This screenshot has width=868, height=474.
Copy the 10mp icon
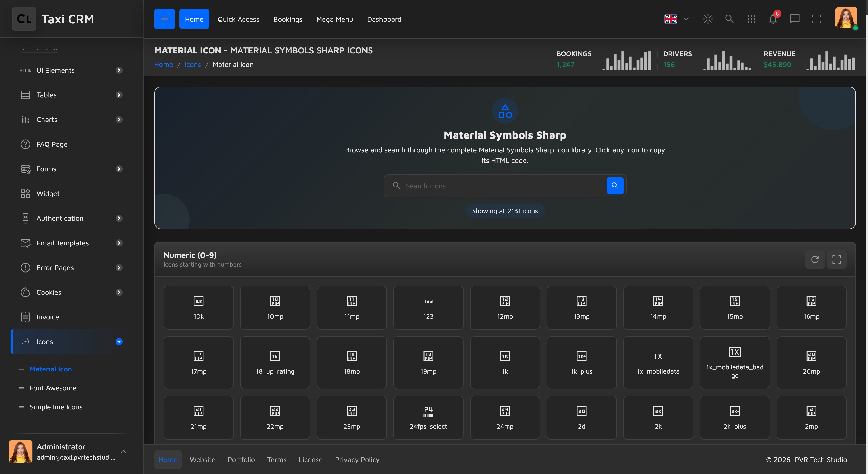[x=275, y=308]
